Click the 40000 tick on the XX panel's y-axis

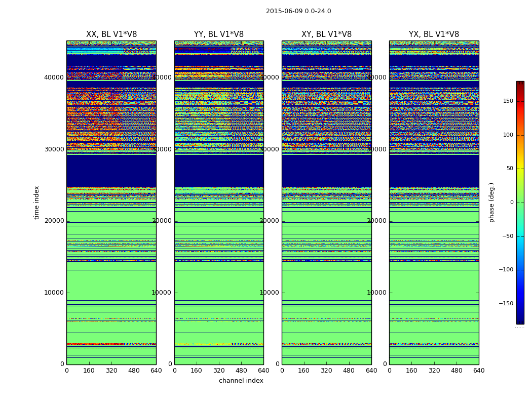click(x=55, y=77)
